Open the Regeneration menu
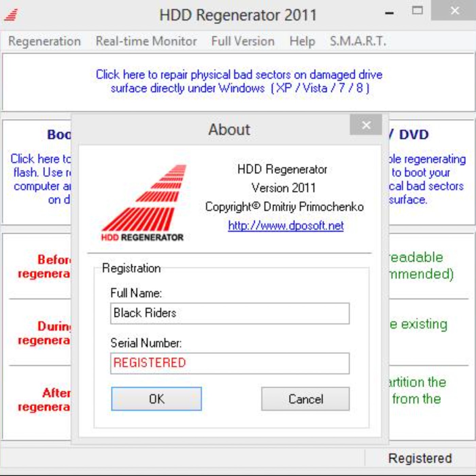 [x=45, y=41]
